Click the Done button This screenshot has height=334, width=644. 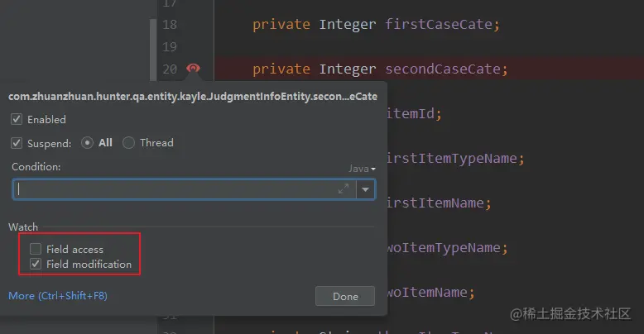point(345,296)
